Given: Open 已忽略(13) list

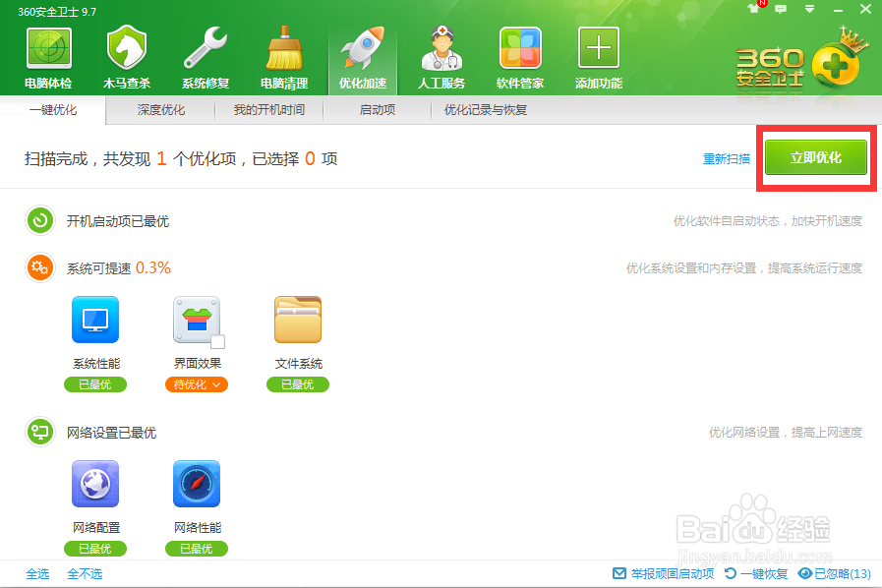Looking at the screenshot, I should click(x=835, y=573).
